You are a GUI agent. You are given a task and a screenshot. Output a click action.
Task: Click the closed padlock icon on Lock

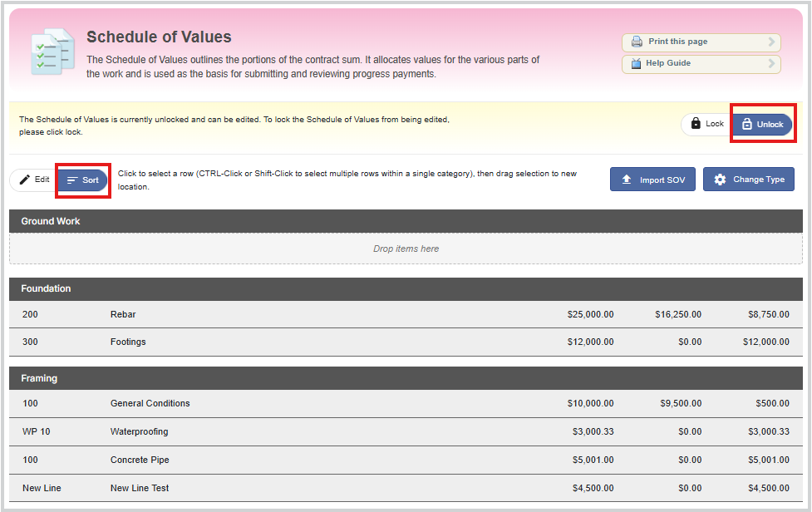(696, 123)
